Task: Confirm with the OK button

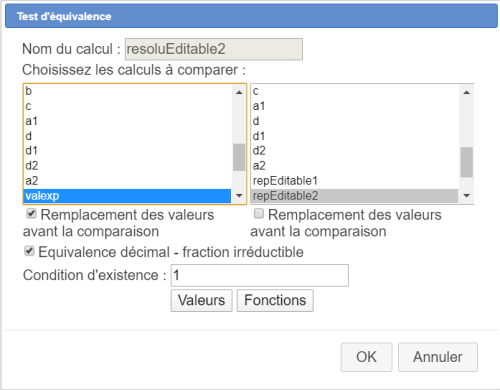Action: click(x=366, y=357)
